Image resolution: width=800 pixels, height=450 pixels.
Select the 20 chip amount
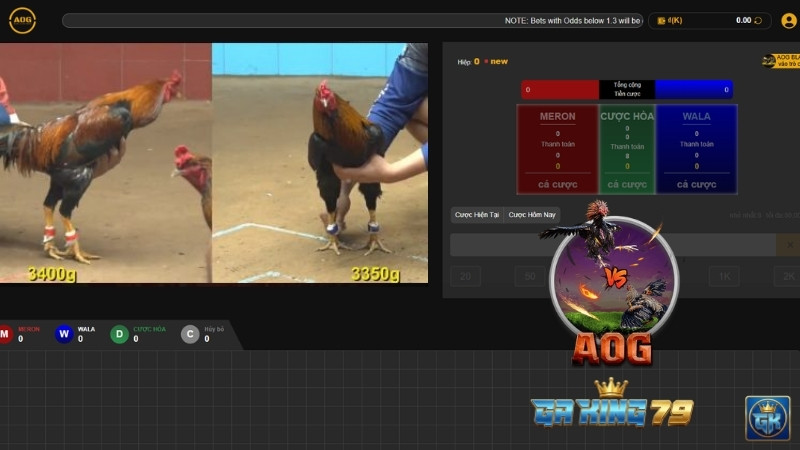[466, 276]
